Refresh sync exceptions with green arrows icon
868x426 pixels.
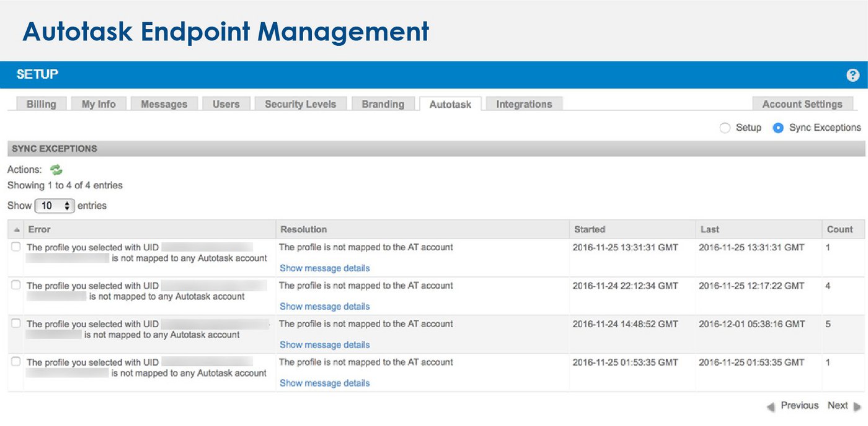point(56,169)
